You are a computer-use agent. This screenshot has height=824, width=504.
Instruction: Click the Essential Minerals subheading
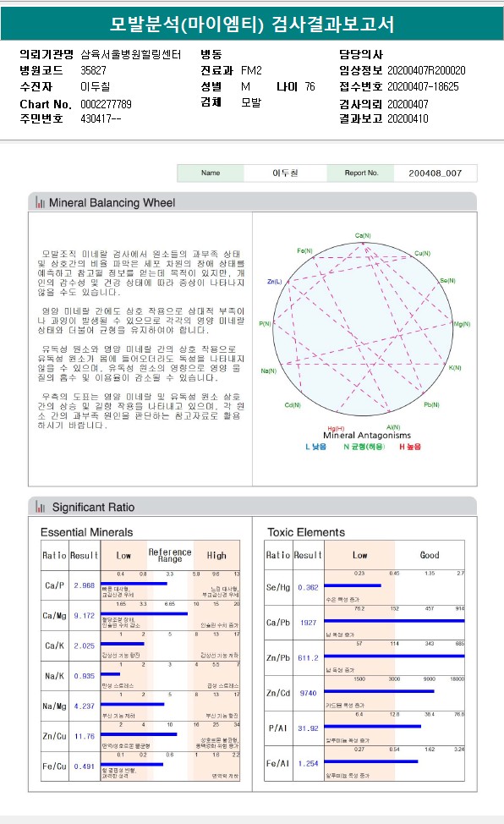pos(87,532)
